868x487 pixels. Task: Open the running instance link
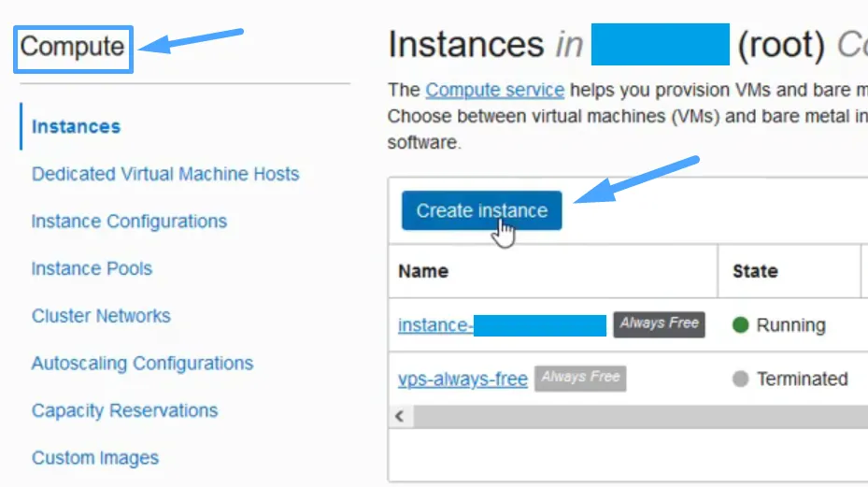click(502, 325)
